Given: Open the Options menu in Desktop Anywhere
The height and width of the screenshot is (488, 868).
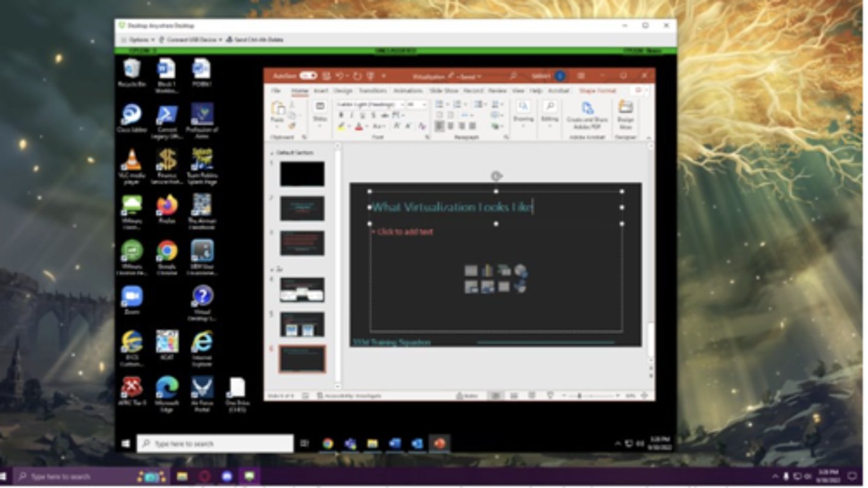Looking at the screenshot, I should point(139,40).
